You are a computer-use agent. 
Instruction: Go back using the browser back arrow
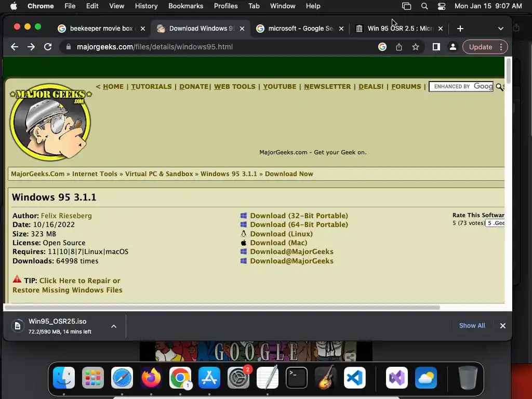(x=14, y=47)
